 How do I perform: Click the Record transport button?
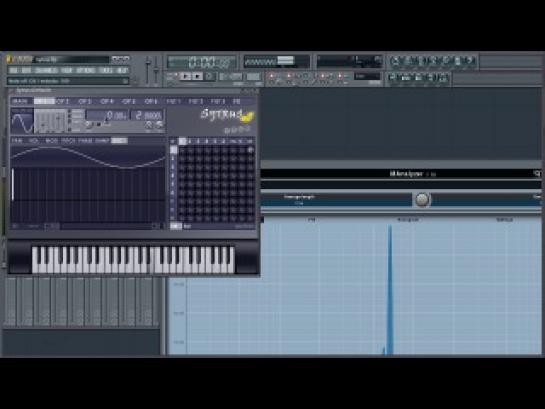coord(210,76)
